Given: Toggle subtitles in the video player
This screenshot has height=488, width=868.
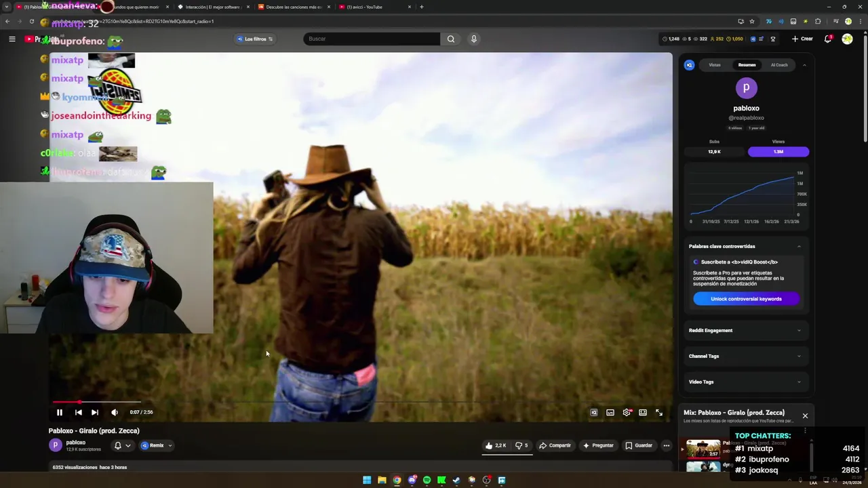Looking at the screenshot, I should (610, 412).
